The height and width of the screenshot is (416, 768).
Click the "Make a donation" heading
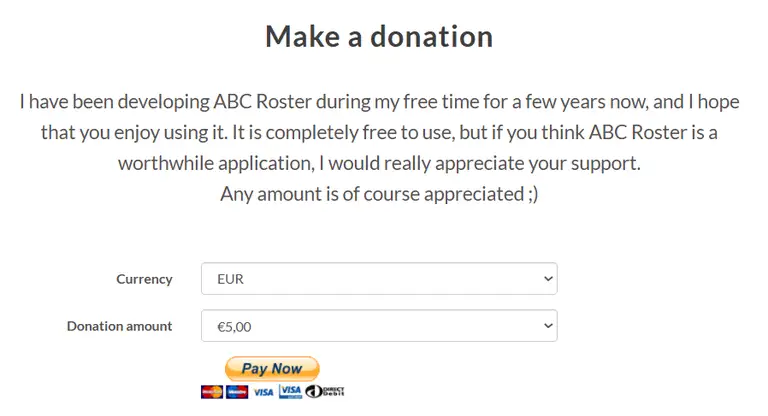379,37
